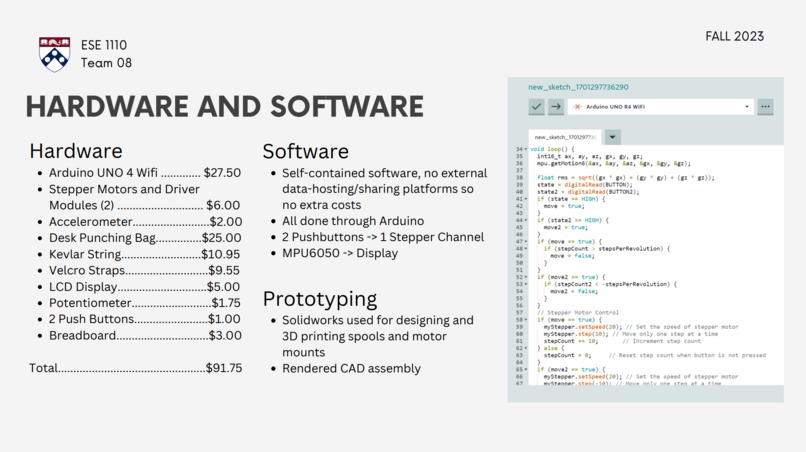806x452 pixels.
Task: Click the 'ESE 1110' text
Action: (104, 45)
